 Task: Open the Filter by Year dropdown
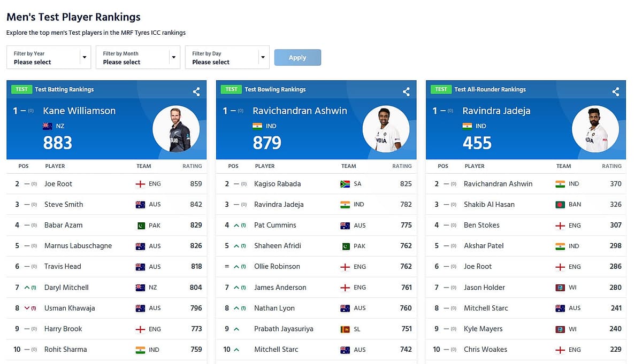tap(49, 57)
